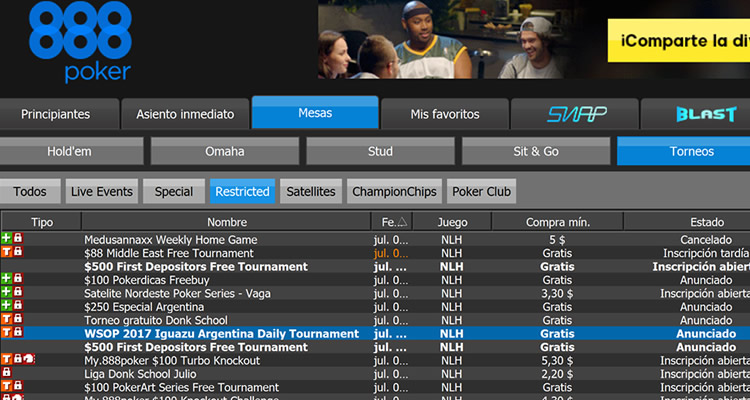
Task: Filter by Satellites
Action: click(x=311, y=191)
